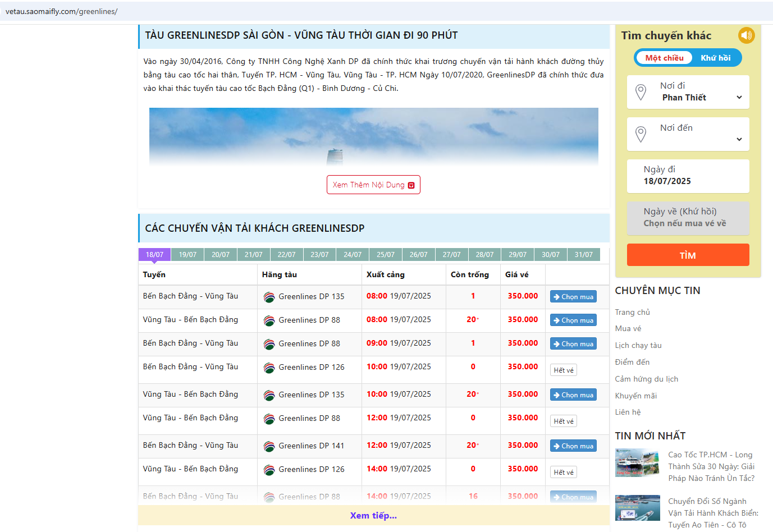This screenshot has width=773, height=532.
Task: Click the Greenlines DP 126 14:00 logo icon
Action: pos(269,470)
